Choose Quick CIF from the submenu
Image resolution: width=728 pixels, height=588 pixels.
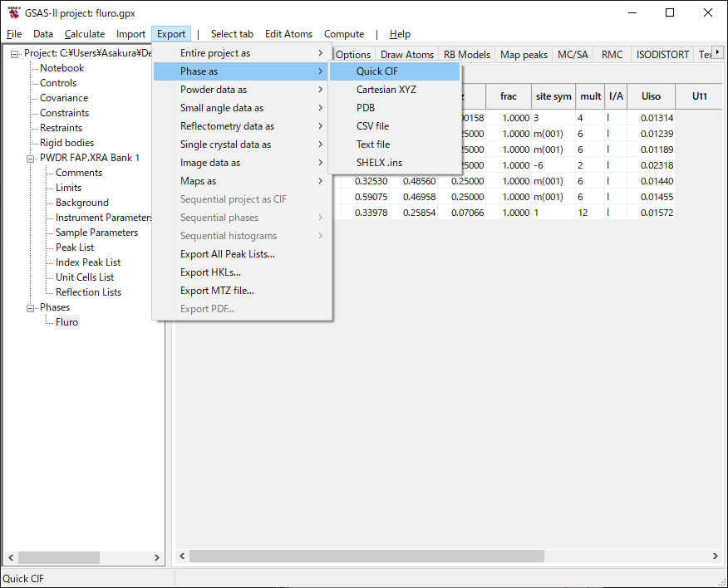click(377, 71)
